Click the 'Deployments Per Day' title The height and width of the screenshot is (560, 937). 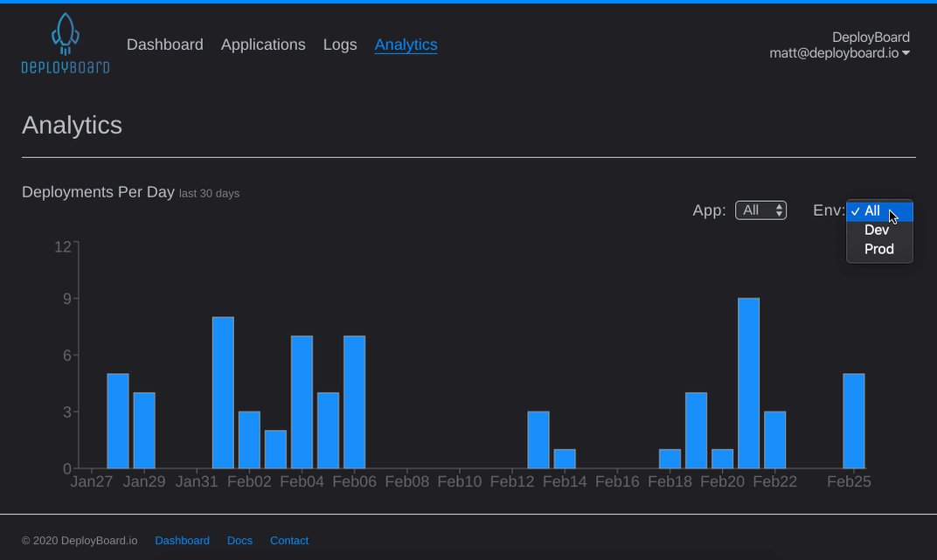pyautogui.click(x=98, y=192)
